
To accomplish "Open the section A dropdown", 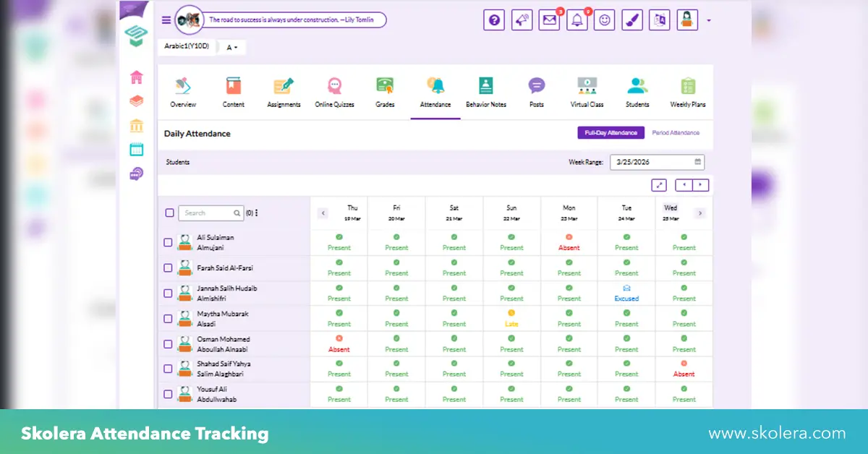I will click(x=232, y=48).
